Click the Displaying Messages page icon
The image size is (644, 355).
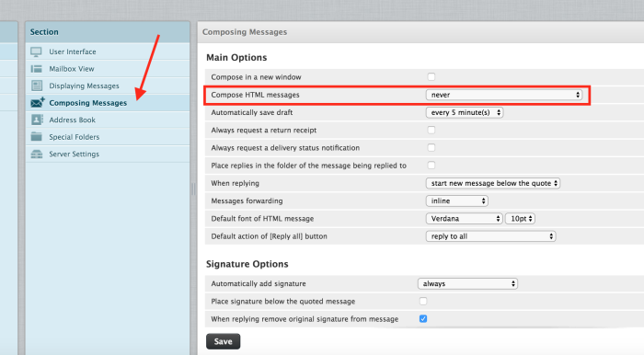[x=37, y=86]
